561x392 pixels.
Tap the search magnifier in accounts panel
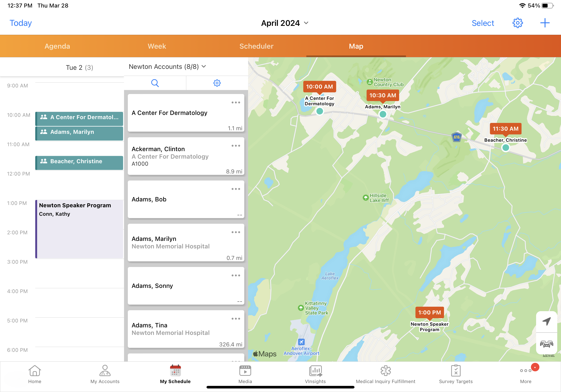(155, 83)
